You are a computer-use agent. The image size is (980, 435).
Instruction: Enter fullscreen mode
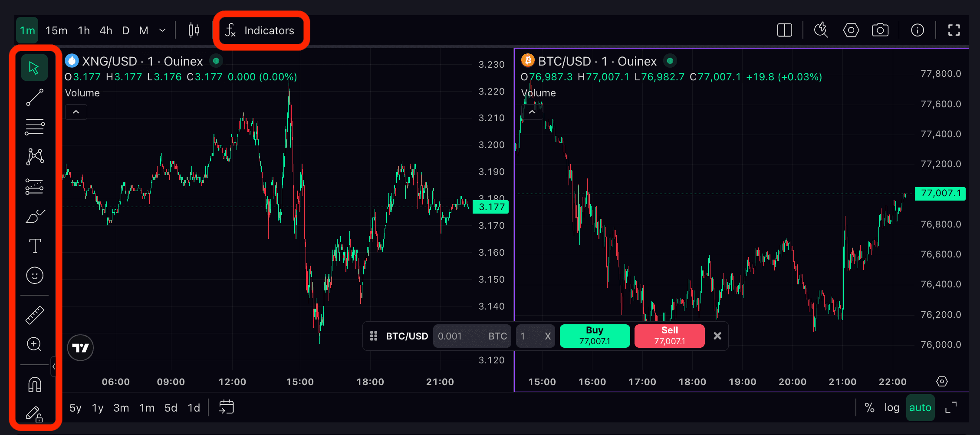click(x=954, y=30)
